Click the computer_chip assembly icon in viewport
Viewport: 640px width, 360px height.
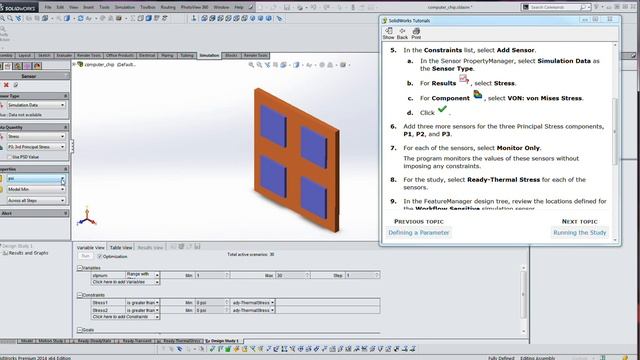tap(80, 64)
